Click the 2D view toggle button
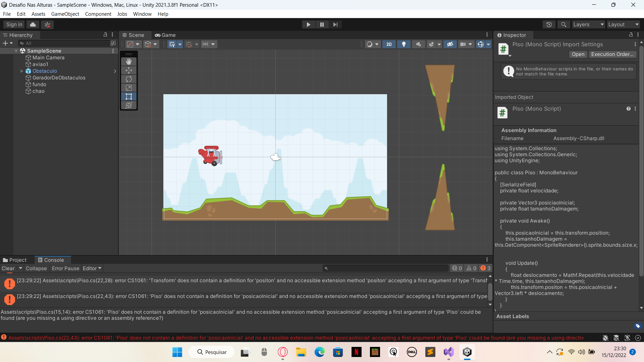Viewport: 644px width, 362px height. tap(389, 44)
